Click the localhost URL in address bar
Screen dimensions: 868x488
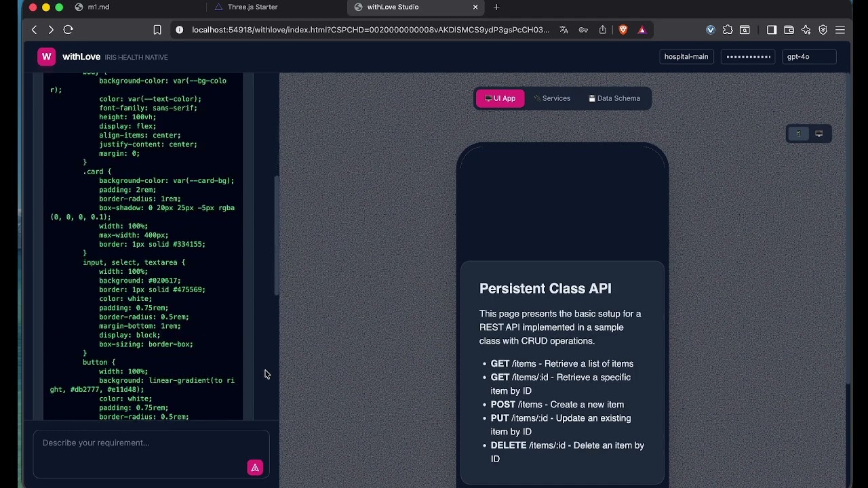click(370, 30)
